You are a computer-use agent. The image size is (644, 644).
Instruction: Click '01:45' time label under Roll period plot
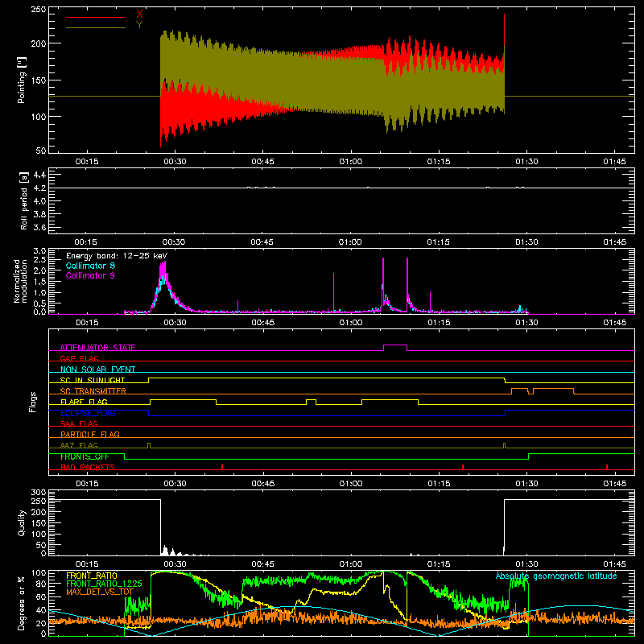tap(614, 242)
